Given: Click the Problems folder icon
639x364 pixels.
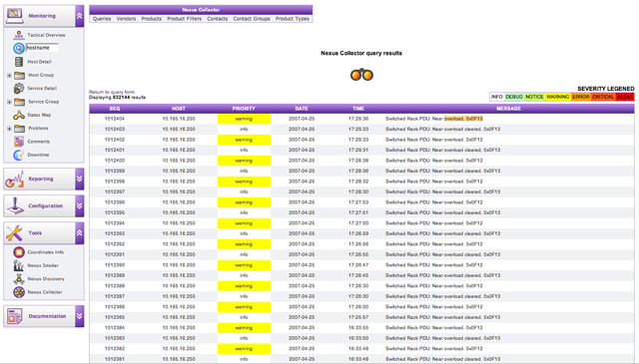Looking at the screenshot, I should (19, 129).
